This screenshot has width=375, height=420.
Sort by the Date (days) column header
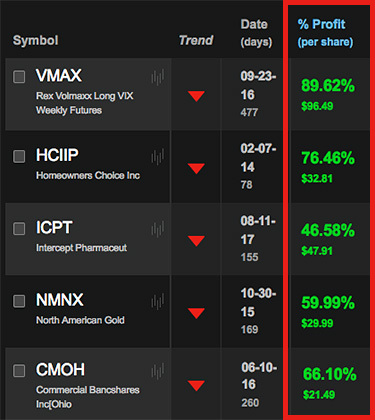[256, 33]
